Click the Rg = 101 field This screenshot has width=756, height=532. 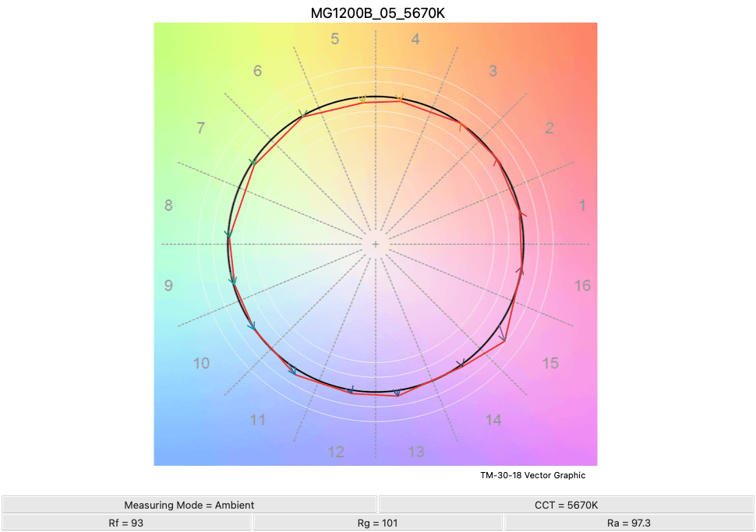pos(377,523)
